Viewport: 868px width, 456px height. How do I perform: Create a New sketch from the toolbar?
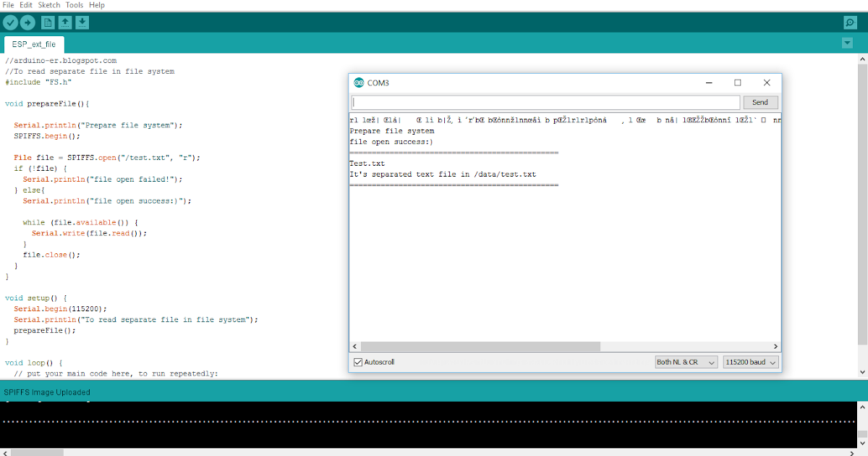(47, 22)
